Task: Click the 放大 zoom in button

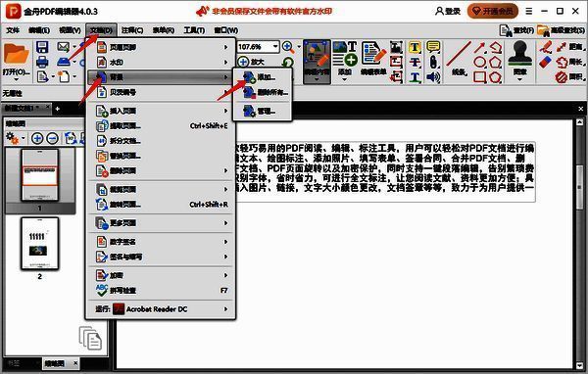Action: [251, 62]
